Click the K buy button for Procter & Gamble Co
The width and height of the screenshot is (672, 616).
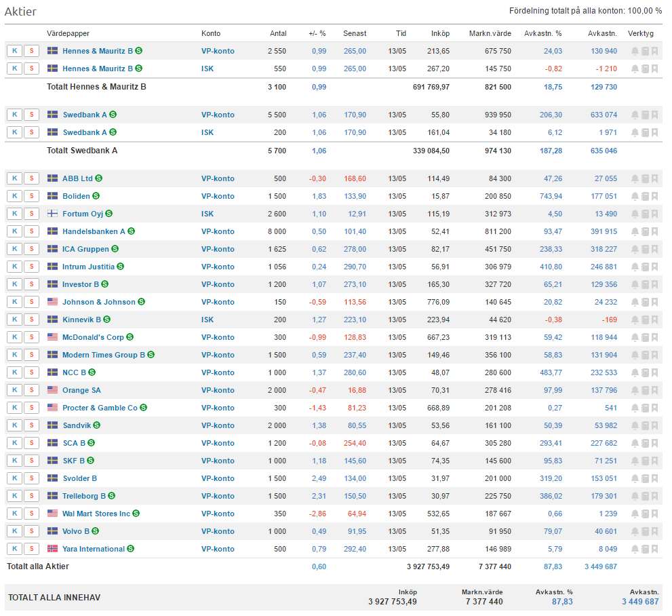click(14, 408)
